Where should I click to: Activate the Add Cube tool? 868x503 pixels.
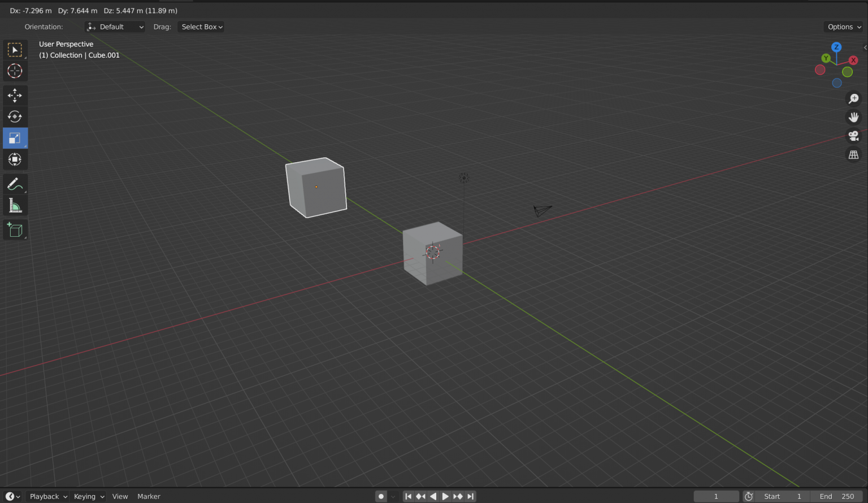coord(15,229)
